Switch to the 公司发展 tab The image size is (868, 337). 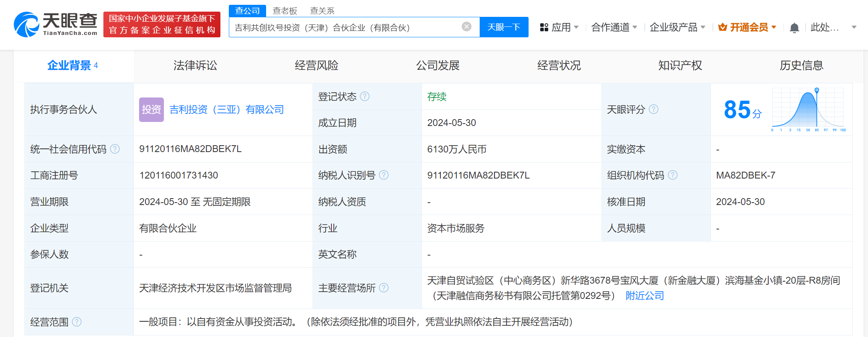pos(438,65)
